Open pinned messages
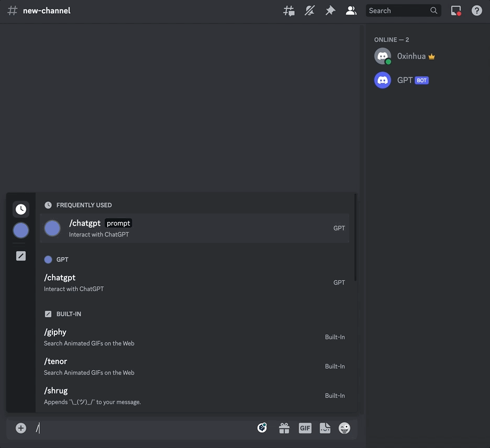Viewport: 490px width, 448px height. point(330,10)
